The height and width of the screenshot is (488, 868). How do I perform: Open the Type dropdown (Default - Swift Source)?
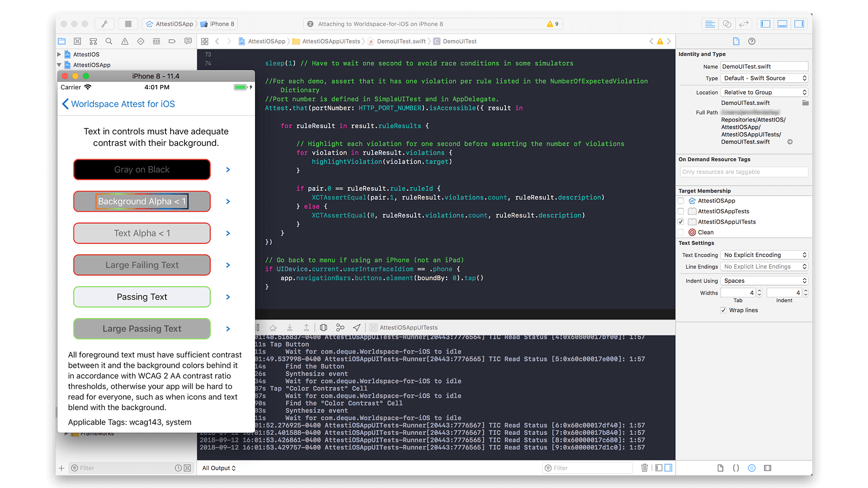764,78
